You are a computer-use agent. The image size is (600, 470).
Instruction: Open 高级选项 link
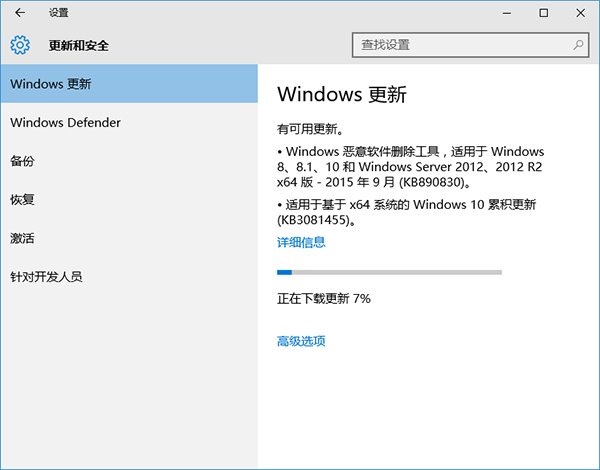coord(301,341)
